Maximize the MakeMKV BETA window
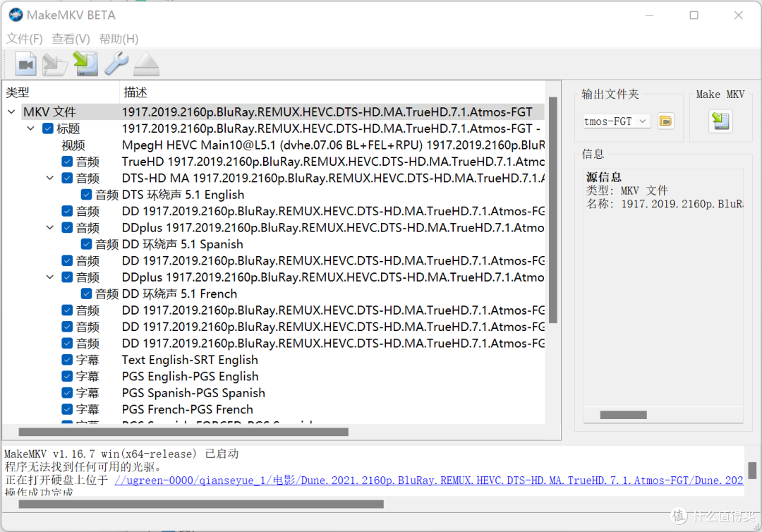This screenshot has width=762, height=532. 694,15
